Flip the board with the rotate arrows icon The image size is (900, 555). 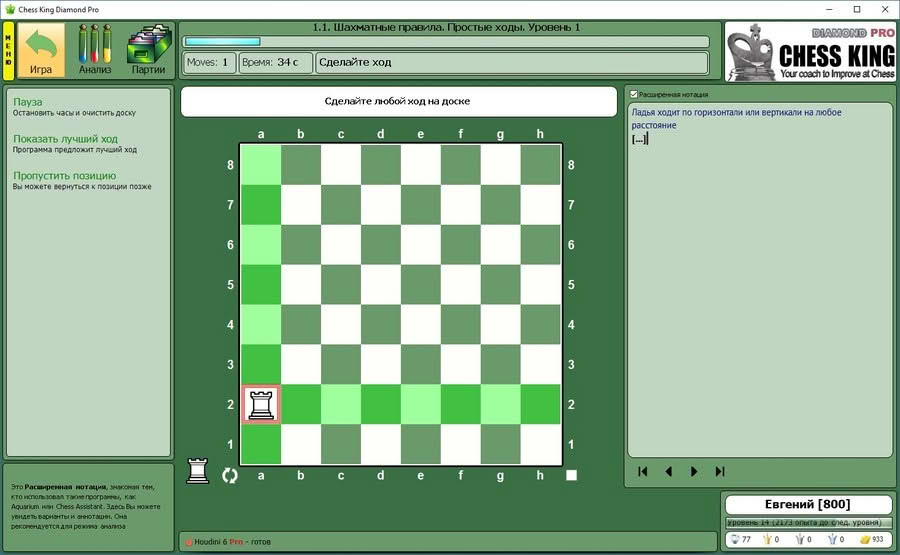(230, 475)
